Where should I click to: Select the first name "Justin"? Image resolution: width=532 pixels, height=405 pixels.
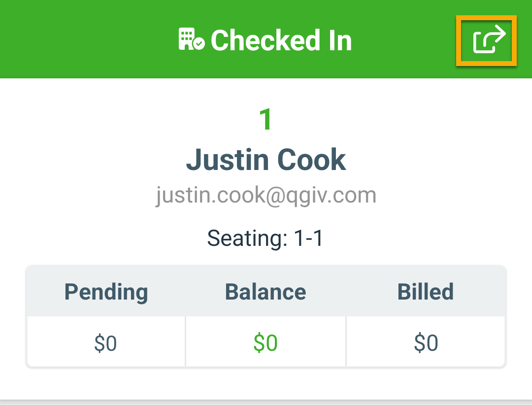[228, 160]
